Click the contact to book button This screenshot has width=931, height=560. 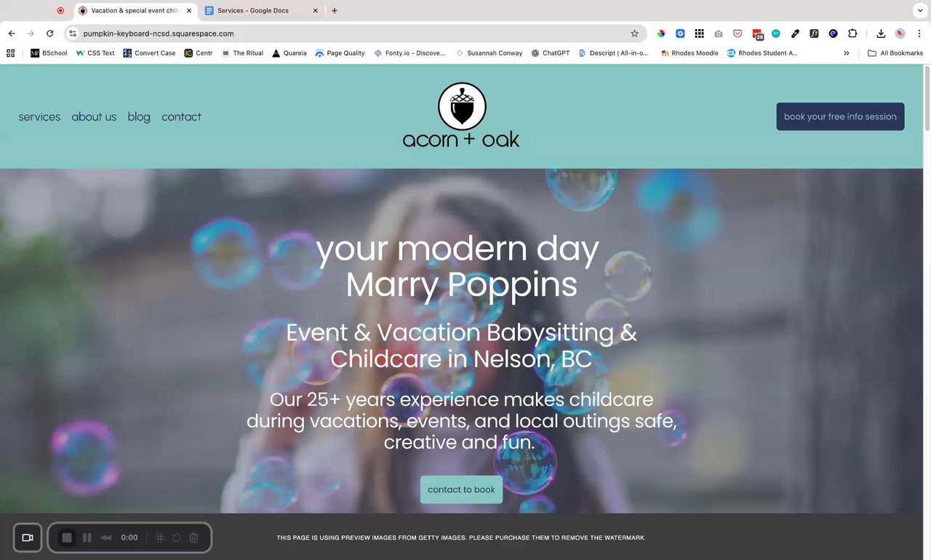tap(461, 489)
